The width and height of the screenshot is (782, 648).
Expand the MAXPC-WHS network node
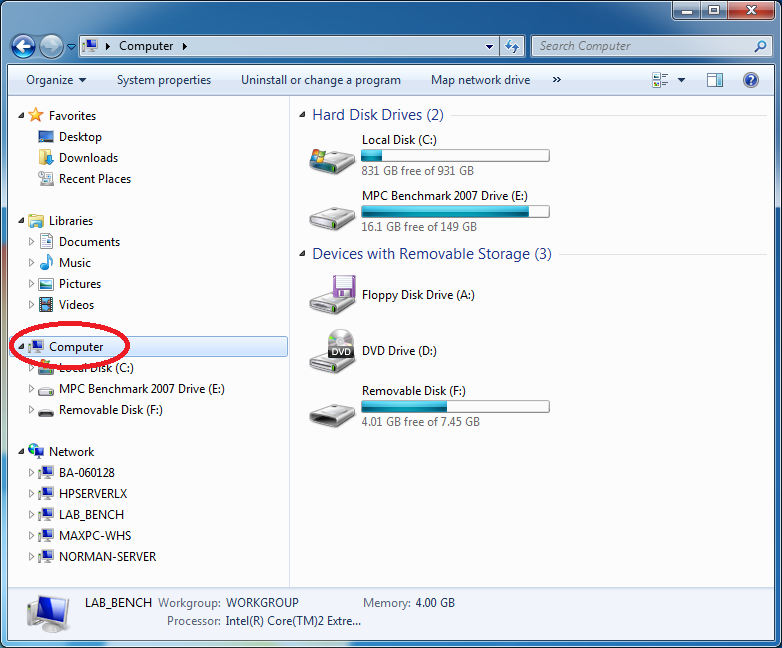(x=31, y=535)
